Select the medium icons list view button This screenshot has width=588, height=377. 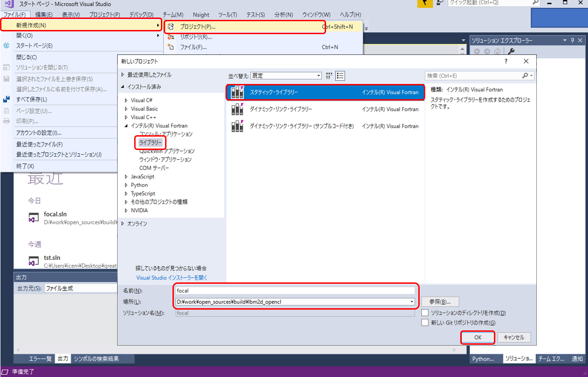tap(340, 76)
